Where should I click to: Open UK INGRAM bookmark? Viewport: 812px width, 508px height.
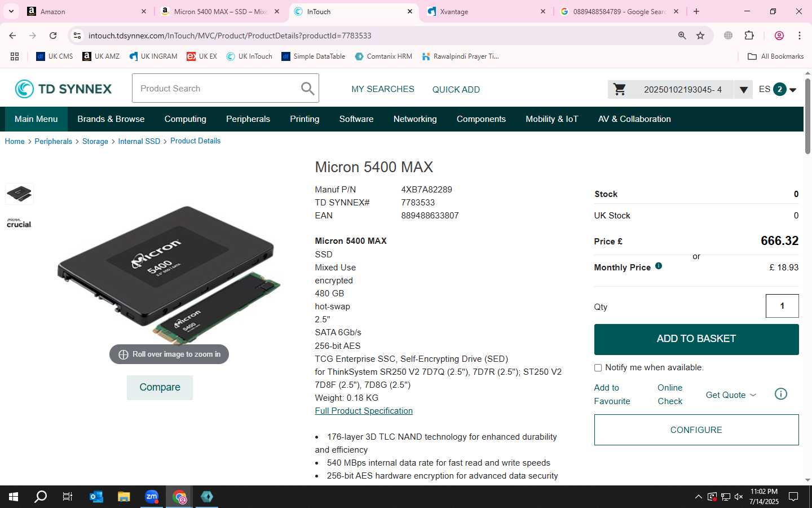click(153, 56)
